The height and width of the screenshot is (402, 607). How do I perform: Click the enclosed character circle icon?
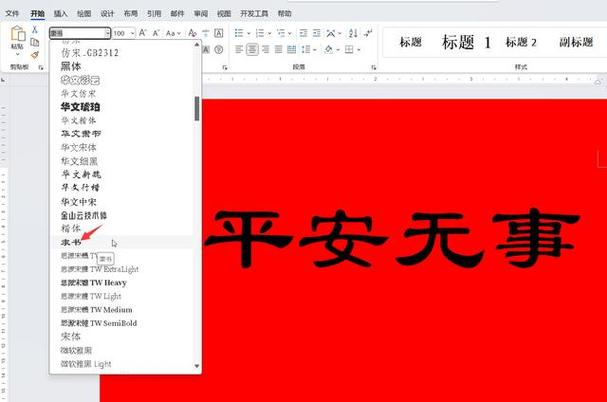[219, 50]
